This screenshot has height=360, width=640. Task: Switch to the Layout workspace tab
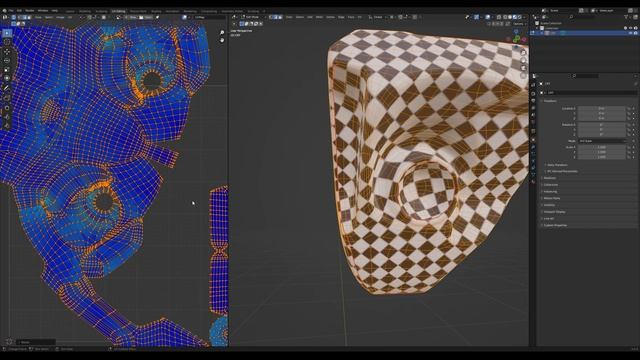tap(70, 11)
